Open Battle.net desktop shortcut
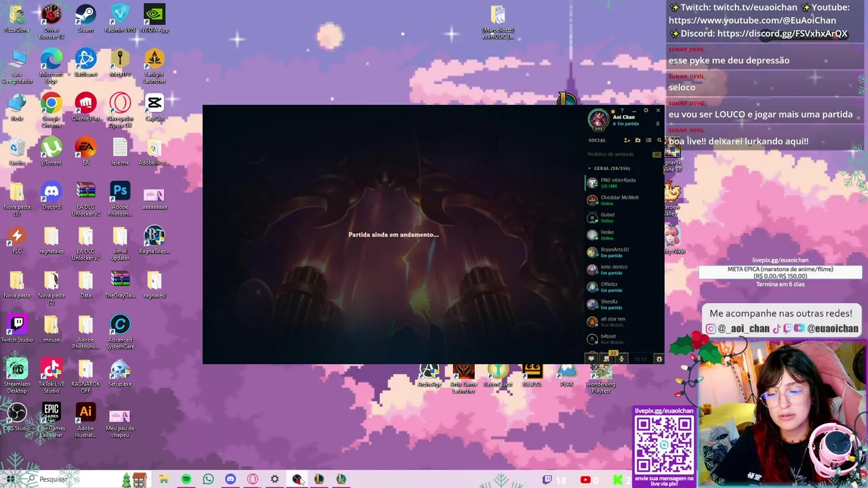This screenshot has width=868, height=488. pos(85,62)
